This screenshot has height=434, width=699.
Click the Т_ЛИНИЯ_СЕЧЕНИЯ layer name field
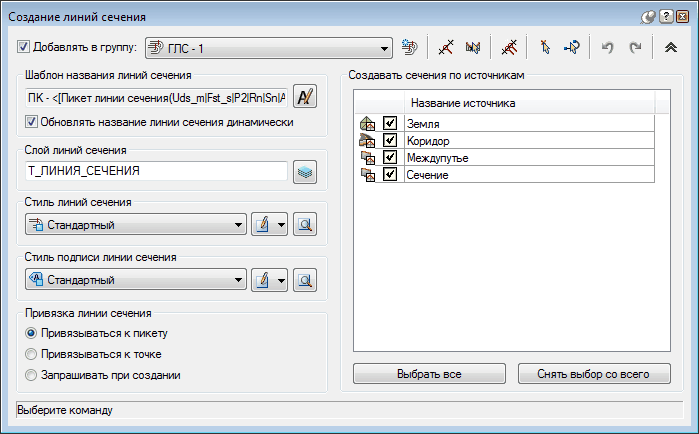point(155,171)
